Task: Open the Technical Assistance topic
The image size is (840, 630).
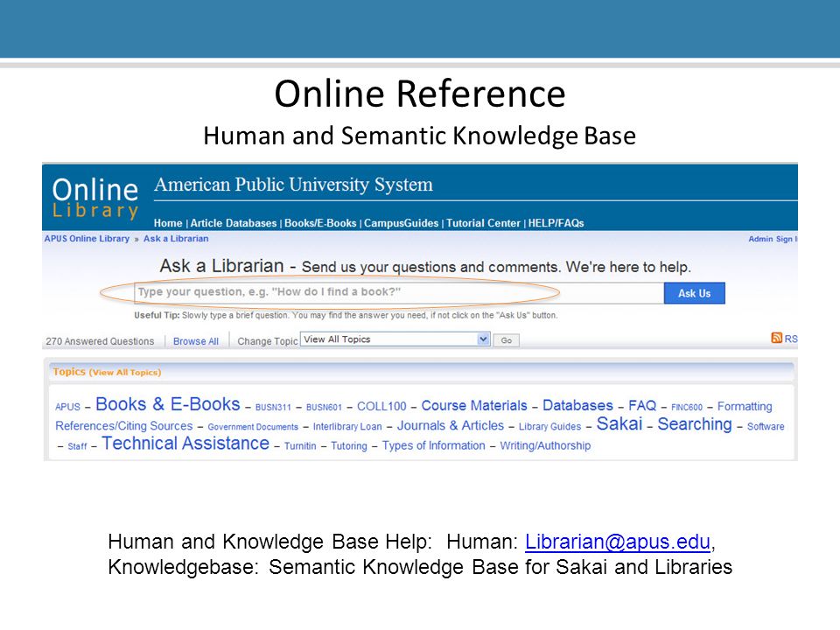Action: coord(185,443)
